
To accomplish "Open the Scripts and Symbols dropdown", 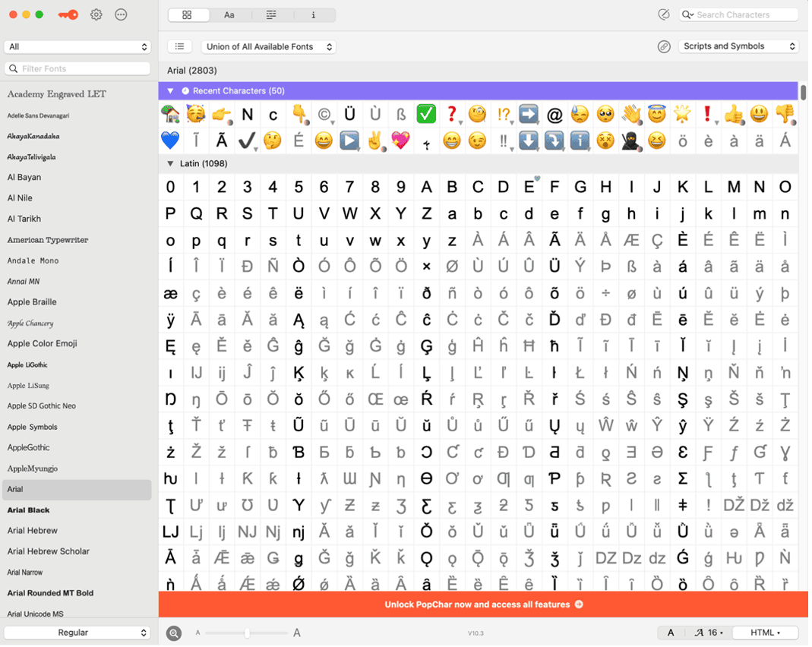I will coord(738,46).
